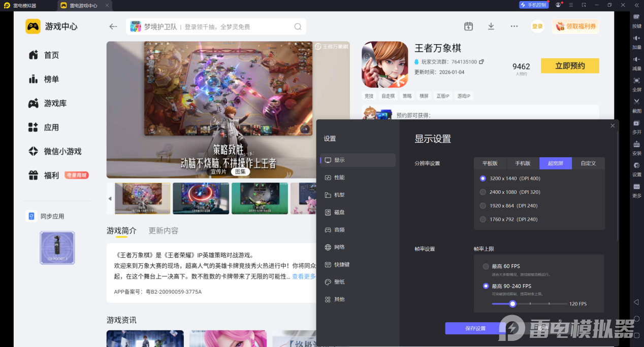Screen dimensions: 644x347
Task: Switch to the 平板版 resolution tab
Action: [x=490, y=163]
